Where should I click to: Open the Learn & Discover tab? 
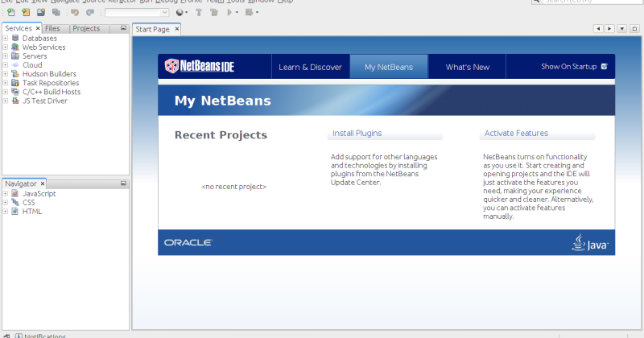310,67
